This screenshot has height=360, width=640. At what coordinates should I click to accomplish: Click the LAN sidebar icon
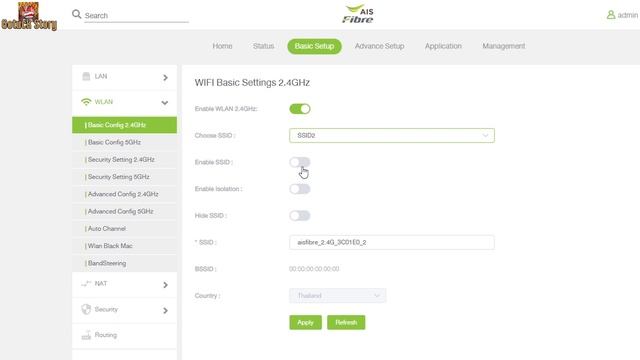coord(86,76)
